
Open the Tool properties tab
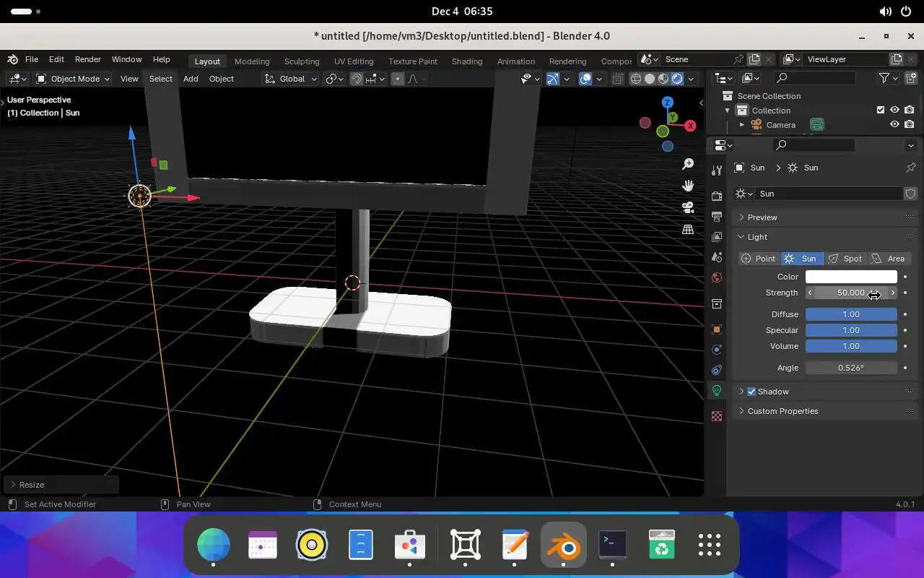pyautogui.click(x=716, y=171)
